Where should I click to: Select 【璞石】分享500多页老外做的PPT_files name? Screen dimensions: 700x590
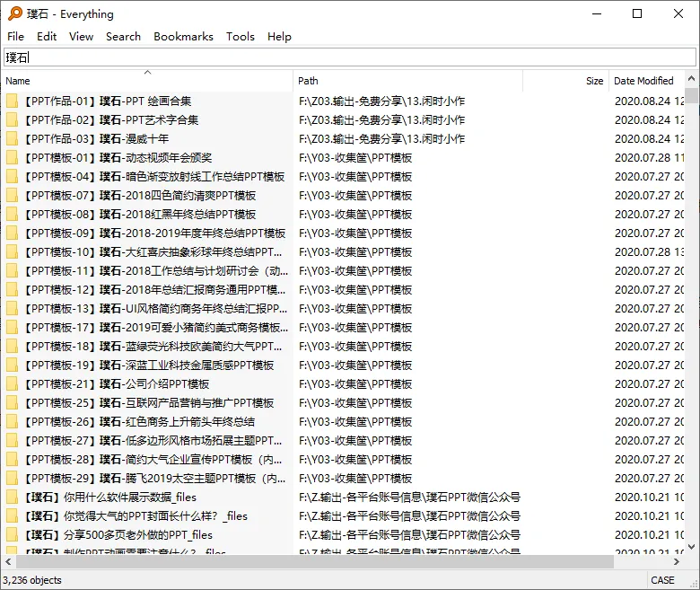point(118,535)
